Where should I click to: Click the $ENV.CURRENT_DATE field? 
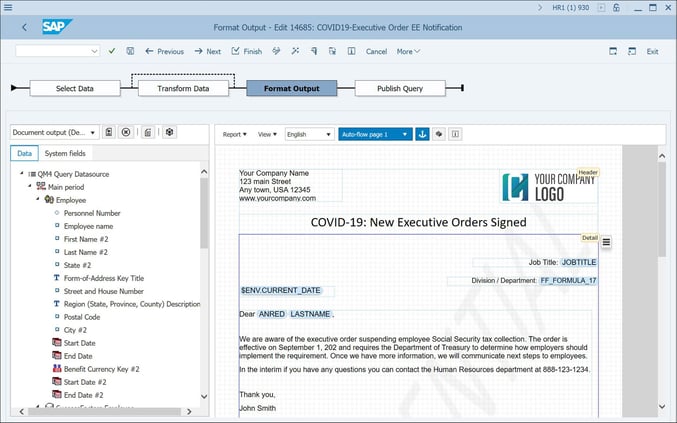click(x=281, y=290)
